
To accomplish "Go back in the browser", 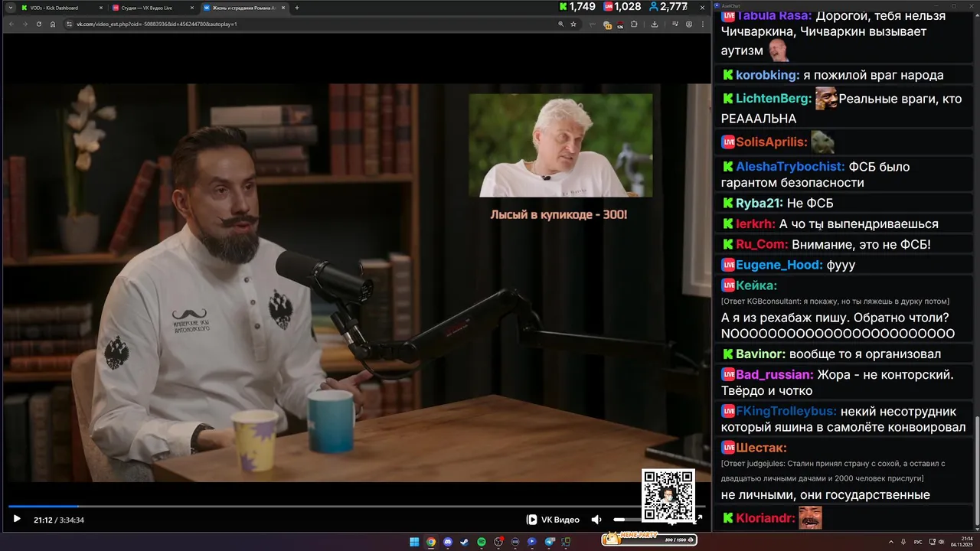I will (11, 24).
